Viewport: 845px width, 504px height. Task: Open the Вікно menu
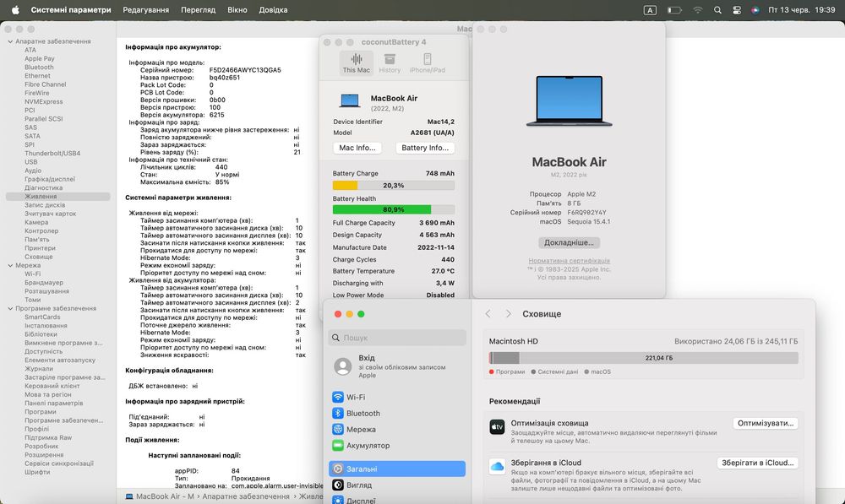tap(237, 9)
